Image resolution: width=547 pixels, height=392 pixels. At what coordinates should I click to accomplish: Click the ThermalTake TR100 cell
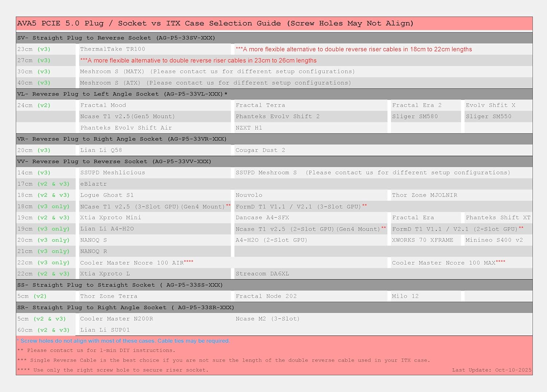pos(113,49)
